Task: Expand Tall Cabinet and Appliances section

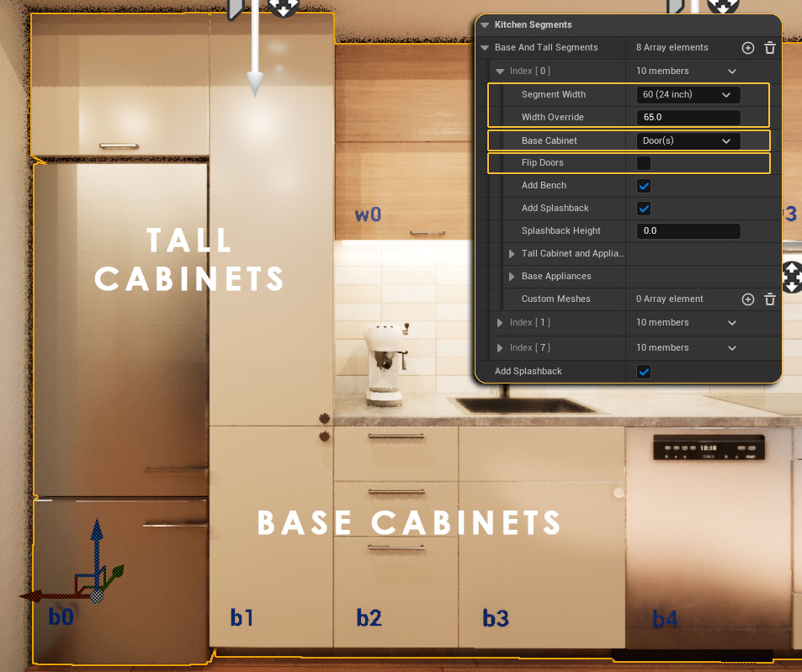Action: point(512,254)
